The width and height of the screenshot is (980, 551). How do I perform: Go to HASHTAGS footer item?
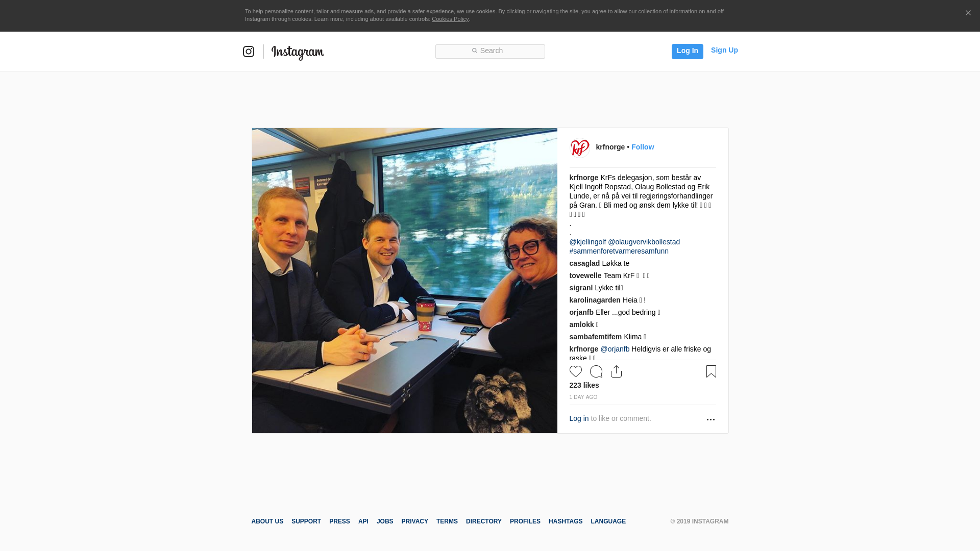(566, 521)
